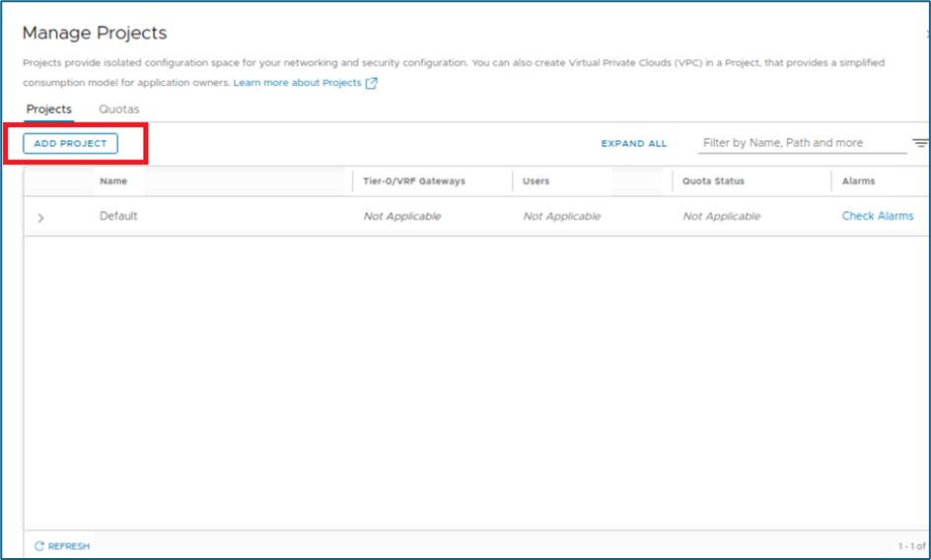Select the Projects tab
This screenshot has height=560, width=931.
[48, 109]
